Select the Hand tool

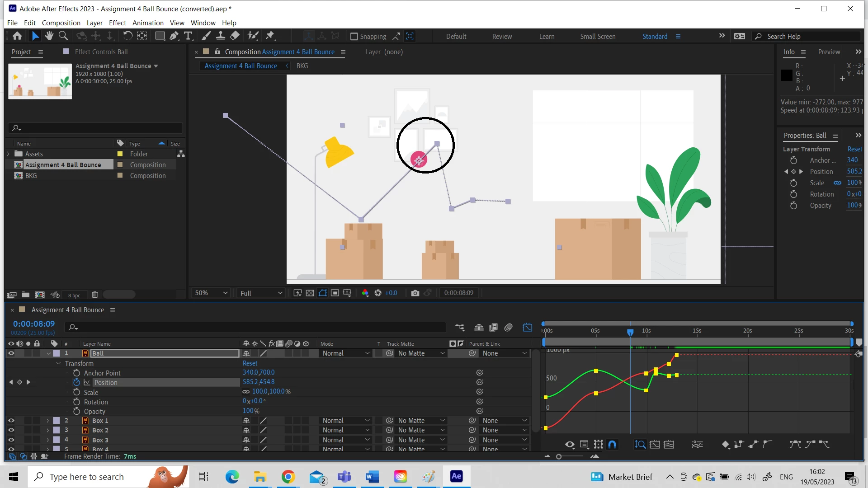(x=49, y=36)
